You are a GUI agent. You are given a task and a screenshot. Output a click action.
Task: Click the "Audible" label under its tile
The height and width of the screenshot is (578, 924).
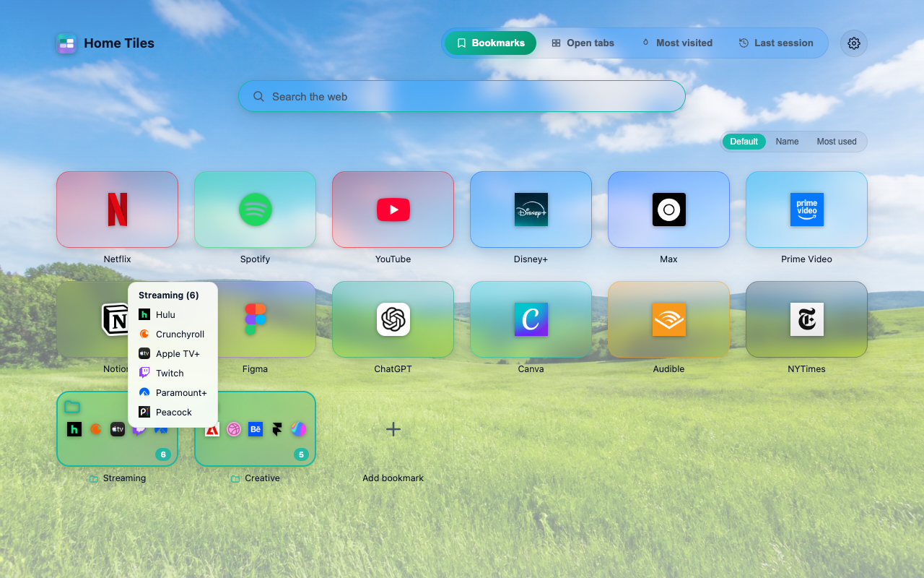tap(668, 369)
